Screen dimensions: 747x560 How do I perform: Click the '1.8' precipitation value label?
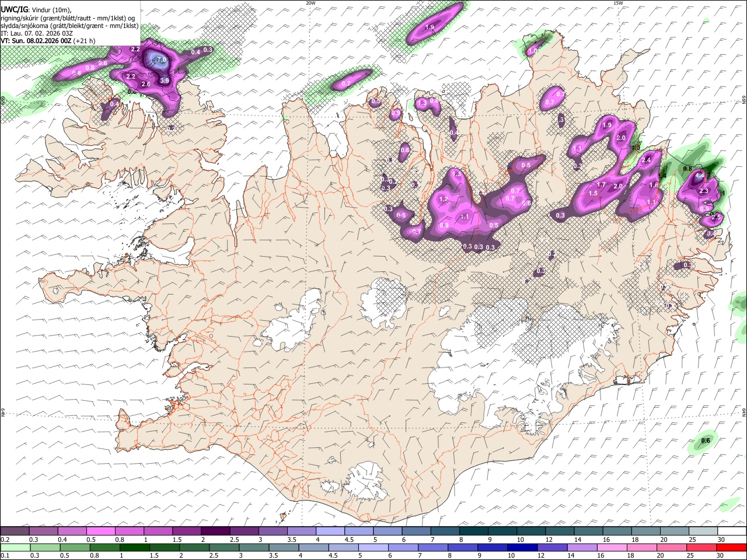click(654, 185)
